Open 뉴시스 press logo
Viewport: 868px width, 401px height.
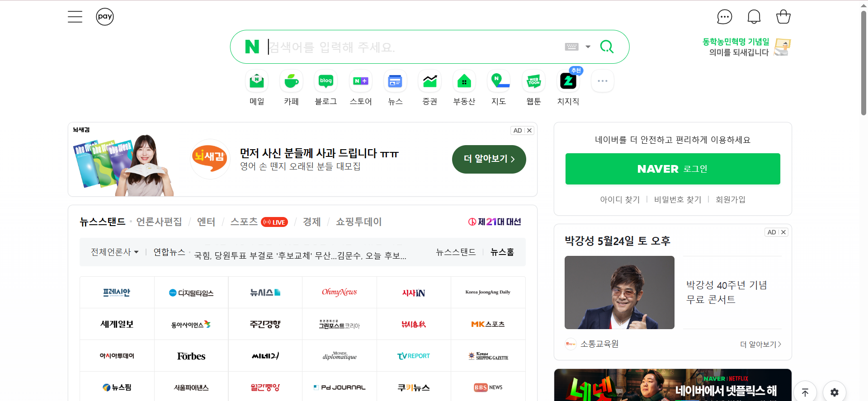point(265,292)
